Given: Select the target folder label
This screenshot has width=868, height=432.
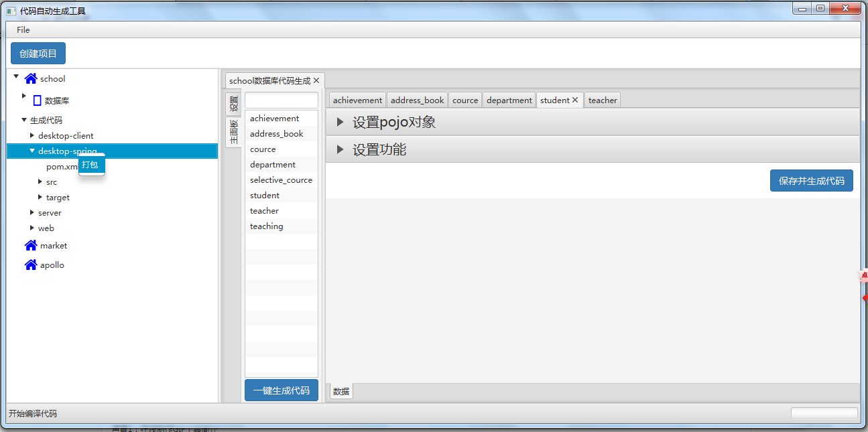Looking at the screenshot, I should [x=58, y=197].
